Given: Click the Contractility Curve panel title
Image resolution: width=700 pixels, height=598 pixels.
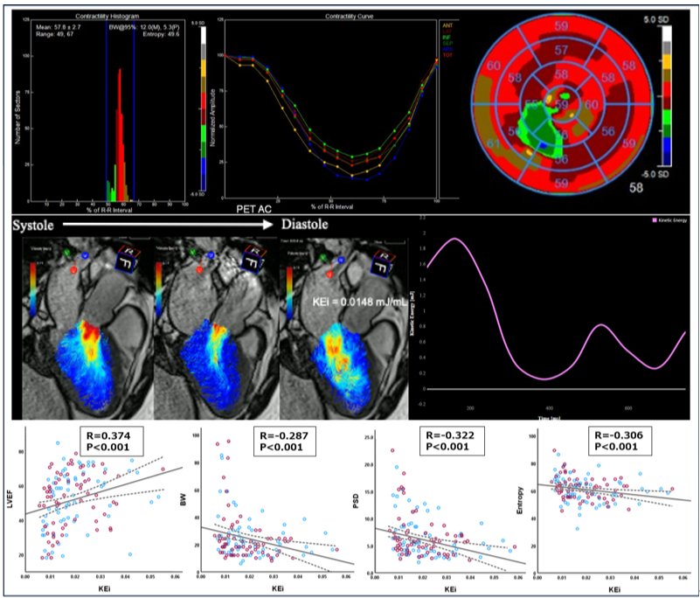Looking at the screenshot, I should click(x=329, y=17).
